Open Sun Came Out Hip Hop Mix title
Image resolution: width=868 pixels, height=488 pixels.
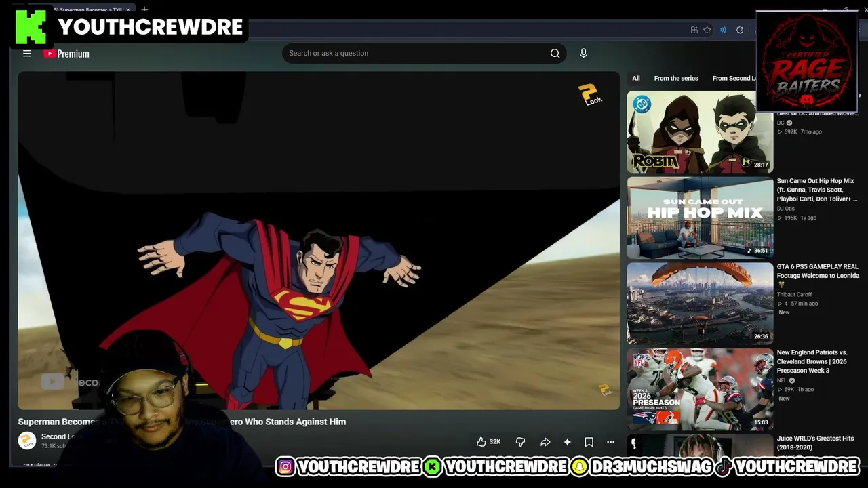coord(817,190)
